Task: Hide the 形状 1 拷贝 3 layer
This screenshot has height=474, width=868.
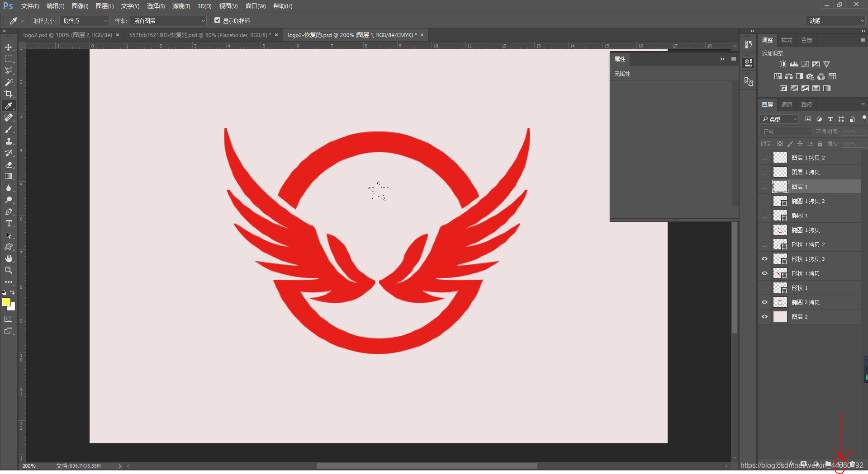Action: tap(764, 259)
